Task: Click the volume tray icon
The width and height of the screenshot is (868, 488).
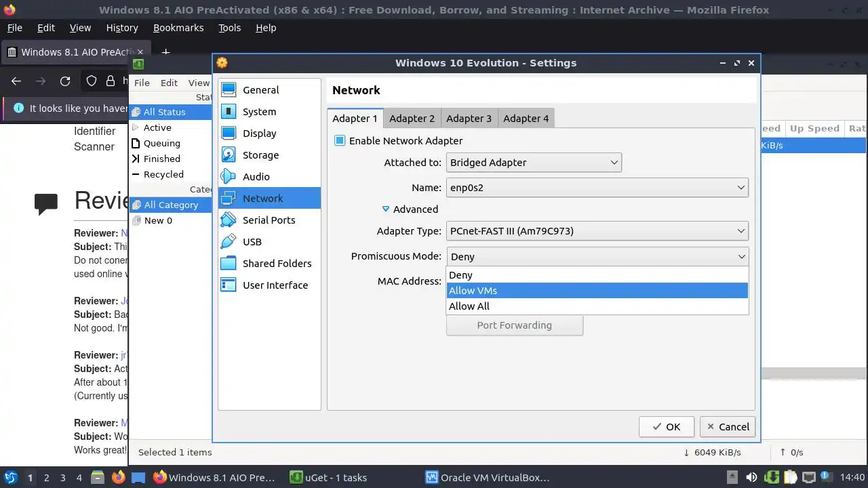Action: tap(751, 477)
